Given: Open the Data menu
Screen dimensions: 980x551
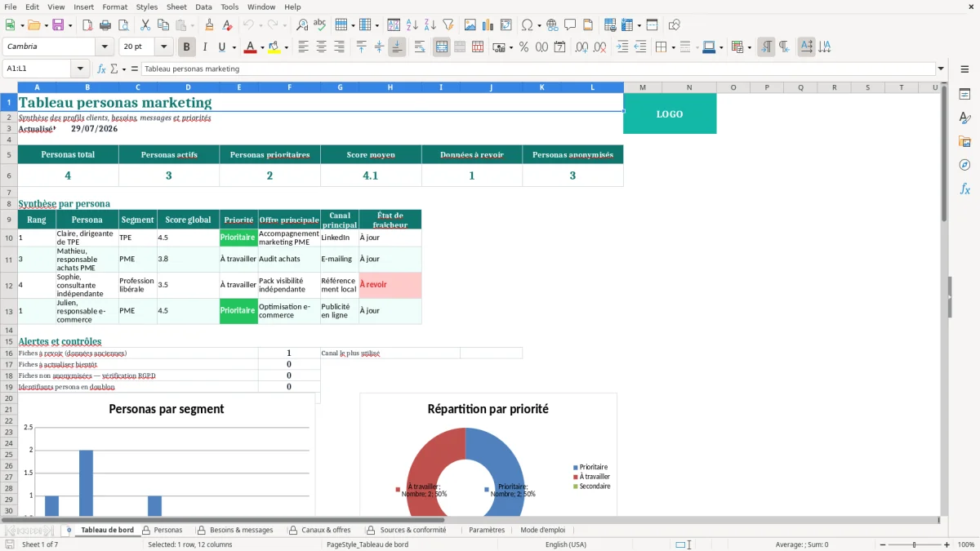Looking at the screenshot, I should click(203, 7).
